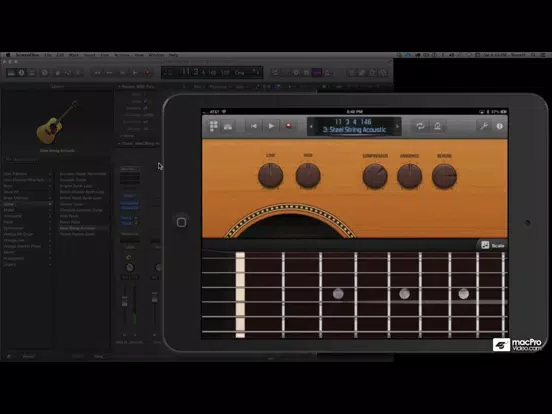This screenshot has width=552, height=414.
Task: Collapse the Region inspector disclosure triangle
Action: (x=119, y=86)
